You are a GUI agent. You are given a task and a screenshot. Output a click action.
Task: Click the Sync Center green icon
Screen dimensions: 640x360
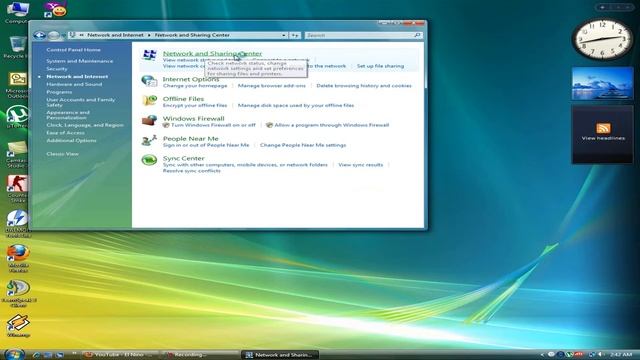click(149, 160)
